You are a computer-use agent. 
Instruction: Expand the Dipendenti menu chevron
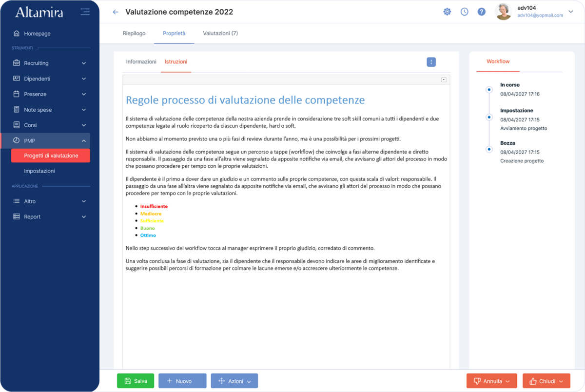(84, 79)
